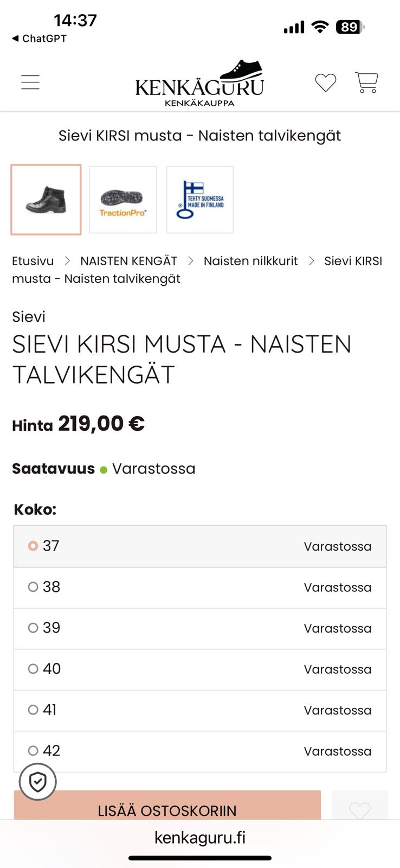Viewport: 400px width, 868px height.
Task: Click the chevron after Naisten nilkkurit
Action: [x=312, y=260]
